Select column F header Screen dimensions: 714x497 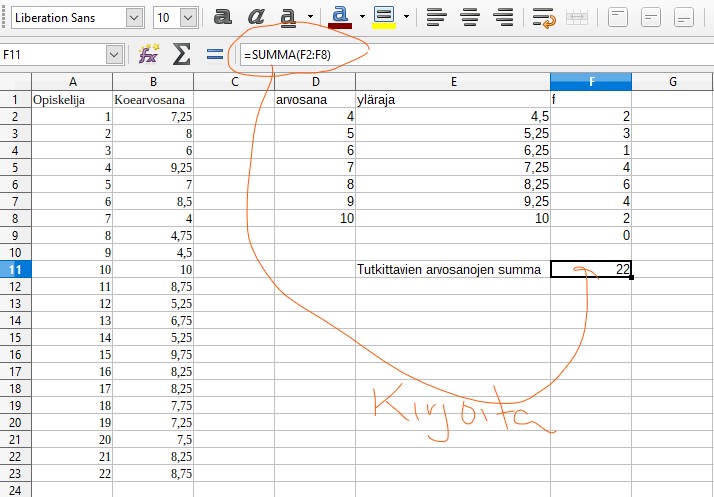point(590,81)
